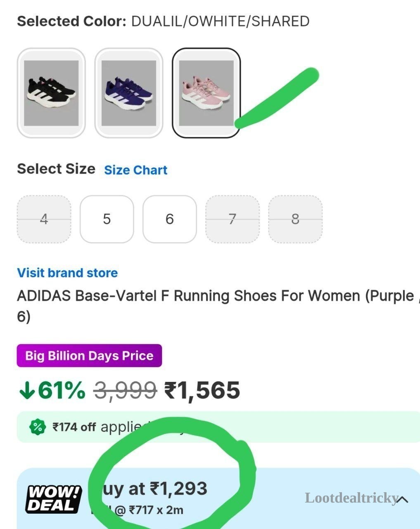
Task: Click the ₹174 off applied banner
Action: [x=218, y=427]
